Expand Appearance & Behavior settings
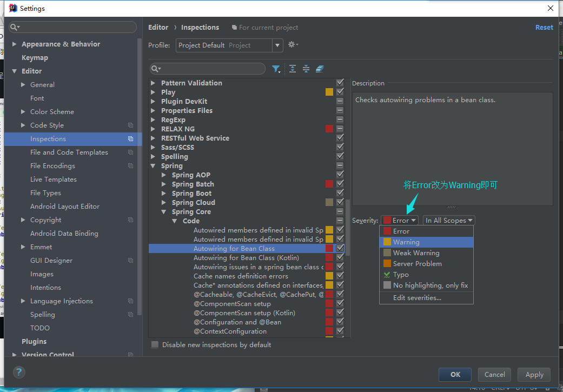The height and width of the screenshot is (392, 563). click(15, 44)
